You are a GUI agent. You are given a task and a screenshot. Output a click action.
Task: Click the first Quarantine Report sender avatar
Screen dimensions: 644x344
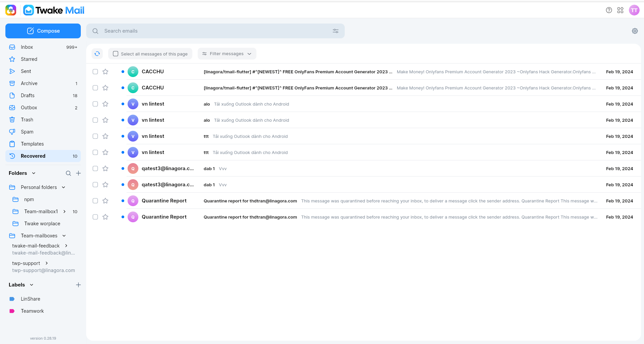[x=133, y=201]
